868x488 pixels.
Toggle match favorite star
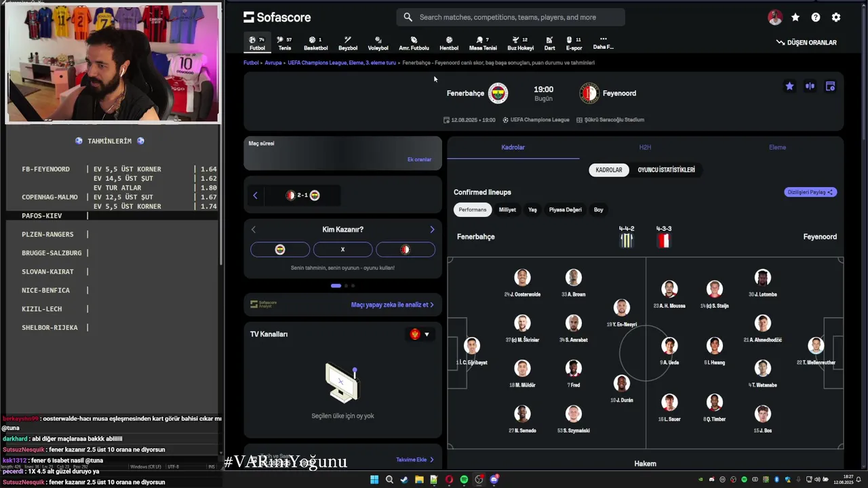click(789, 86)
